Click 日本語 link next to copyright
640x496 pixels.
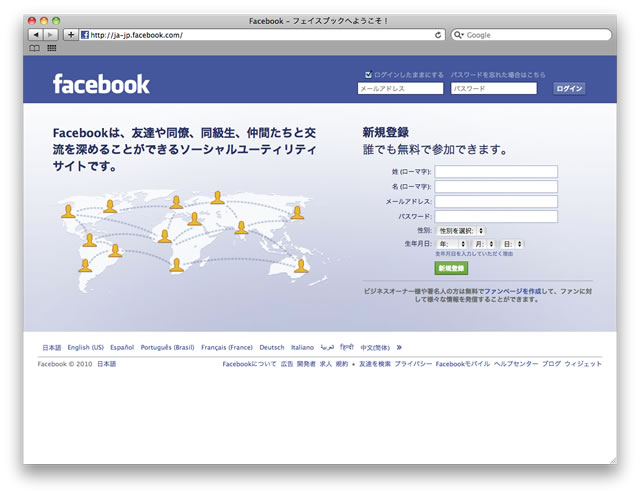click(107, 364)
